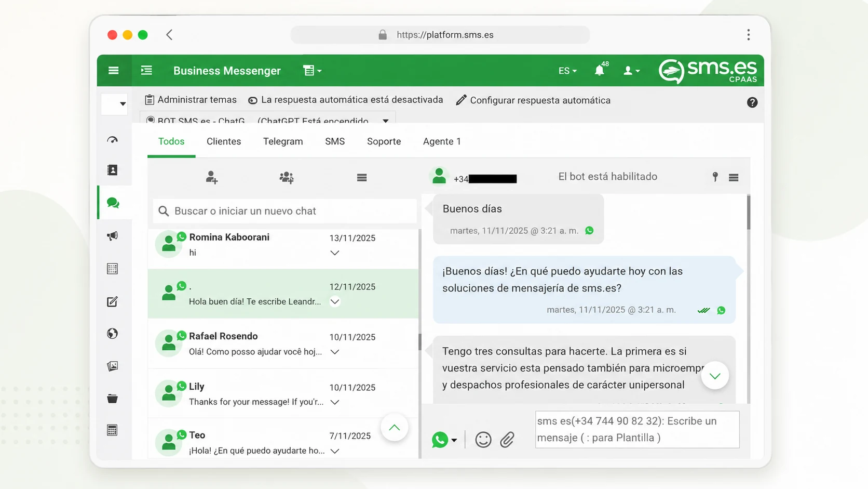Click the Escribe un mensaje input box
Viewport: 868px width, 489px height.
(638, 429)
